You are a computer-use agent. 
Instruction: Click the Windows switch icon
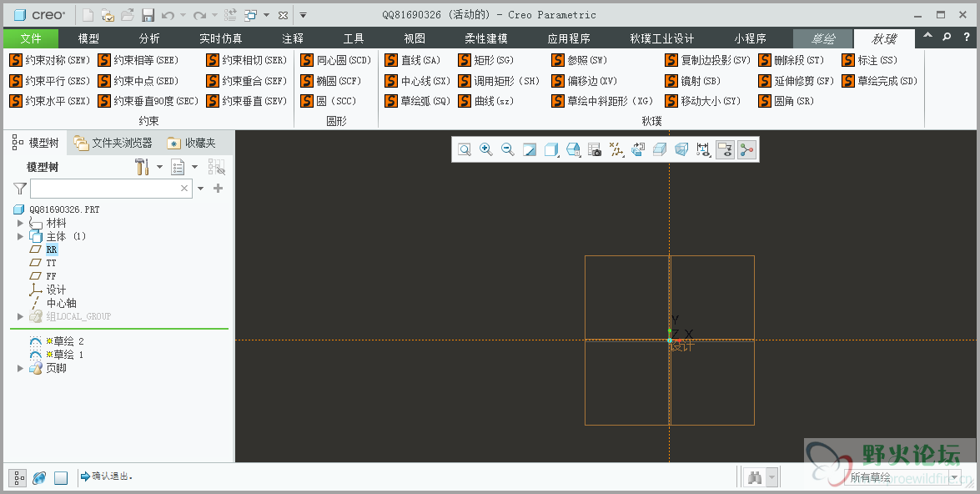pyautogui.click(x=250, y=15)
